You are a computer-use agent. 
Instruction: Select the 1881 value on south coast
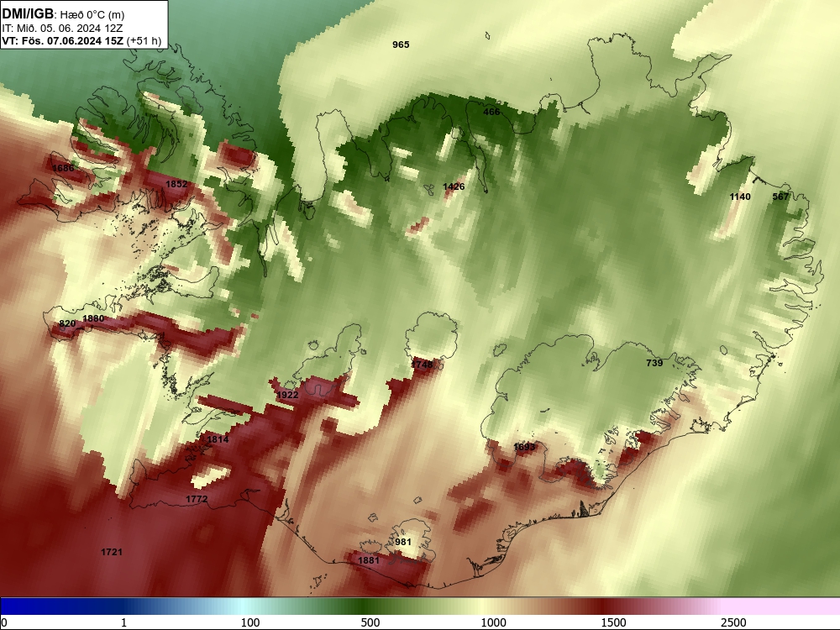369,559
